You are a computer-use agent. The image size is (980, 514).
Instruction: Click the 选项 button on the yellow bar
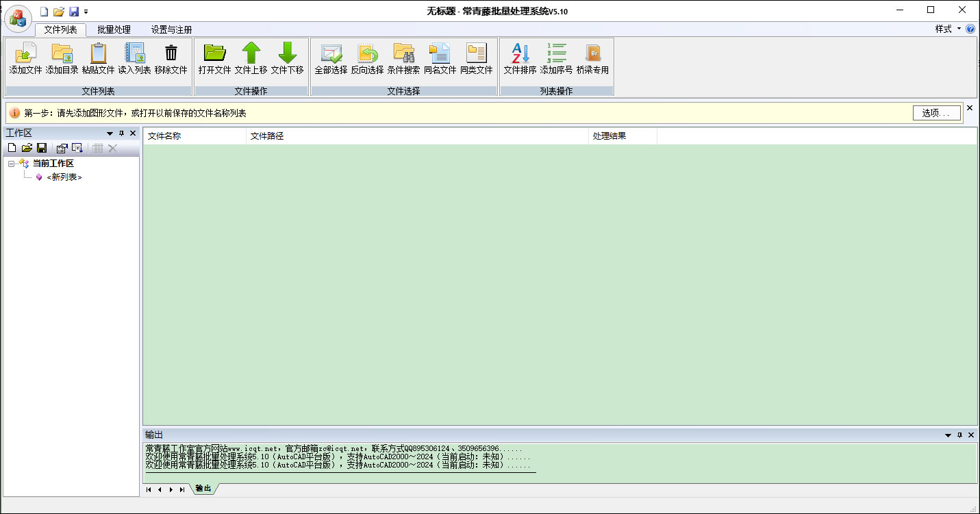coord(937,113)
